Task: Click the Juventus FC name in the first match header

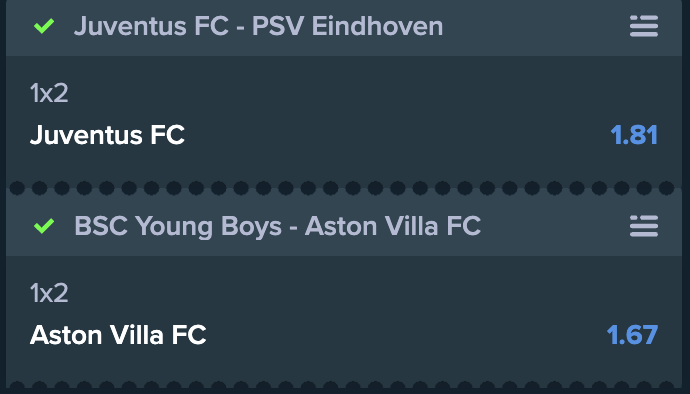Action: pos(151,26)
